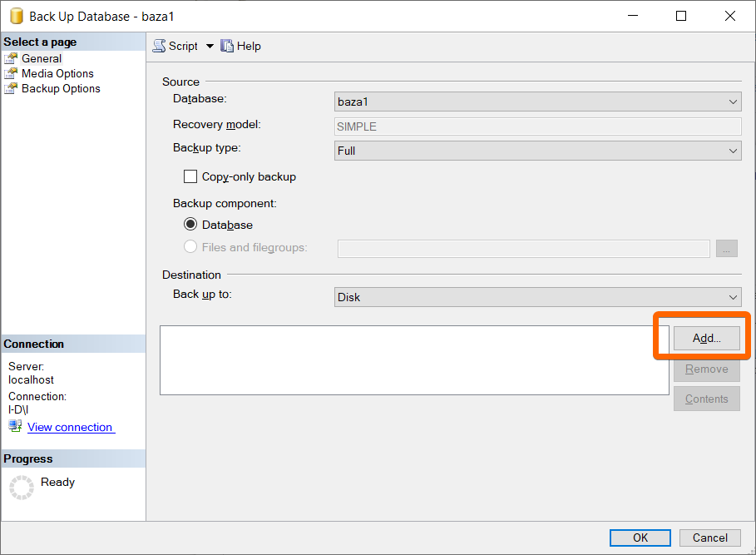Screen dimensions: 756x555
Task: Click the 'Backup component:' label
Action: tap(225, 204)
